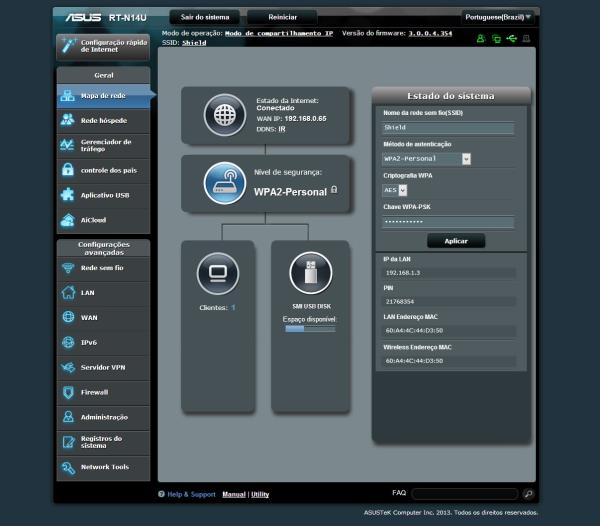The width and height of the screenshot is (600, 526).
Task: Click the Aplicar button
Action: (x=456, y=241)
